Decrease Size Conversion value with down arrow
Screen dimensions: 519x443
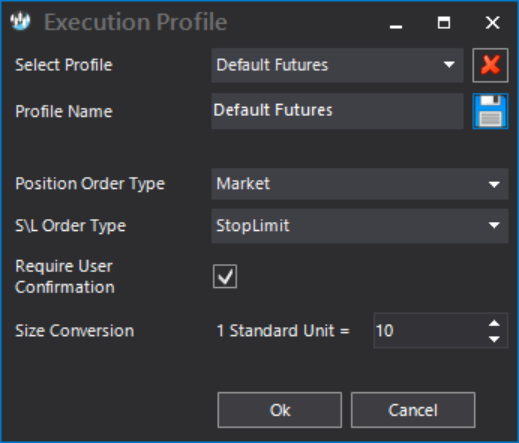click(x=494, y=339)
